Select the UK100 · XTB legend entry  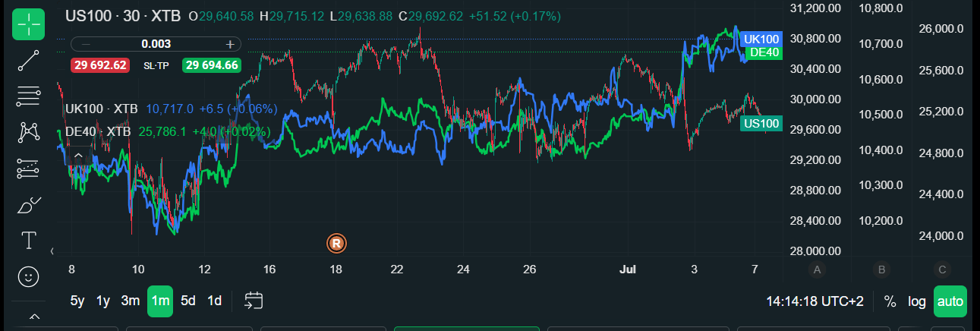[102, 109]
